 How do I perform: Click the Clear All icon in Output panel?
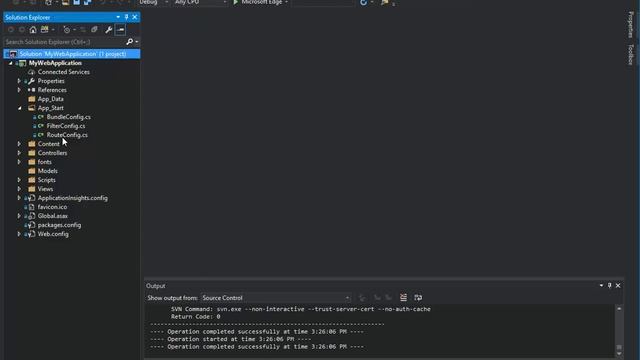point(403,298)
